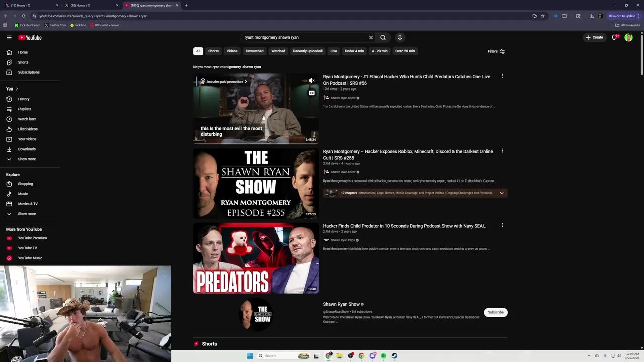Click Relaunch to update in the browser
The image size is (644, 362).
[x=624, y=16]
